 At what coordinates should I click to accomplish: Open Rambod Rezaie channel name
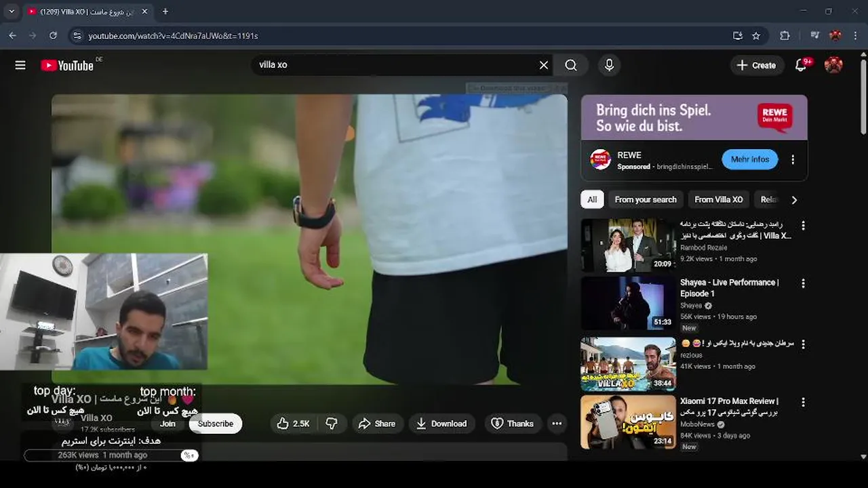coord(703,247)
